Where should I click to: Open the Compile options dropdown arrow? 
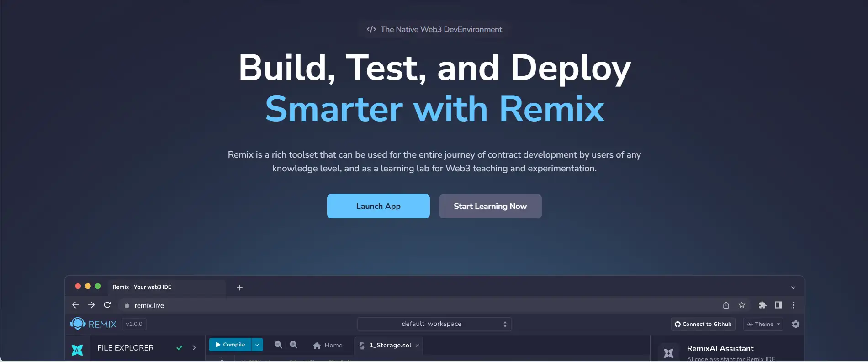pyautogui.click(x=257, y=345)
